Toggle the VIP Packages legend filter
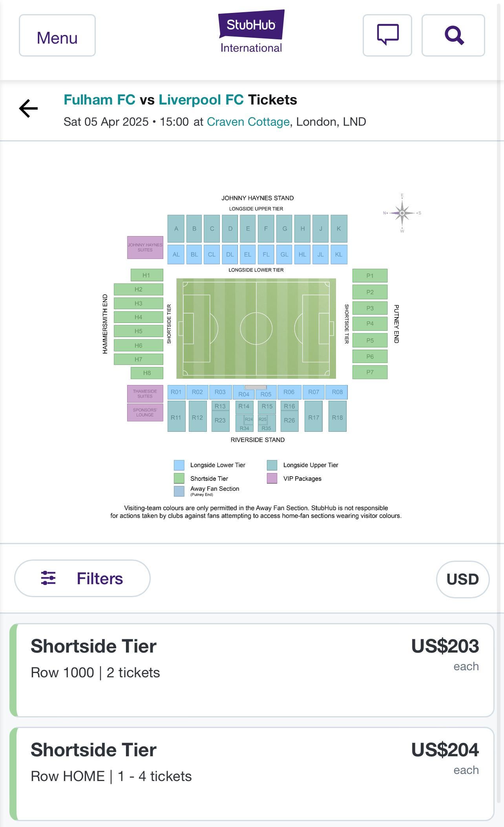This screenshot has width=504, height=827. click(x=272, y=478)
